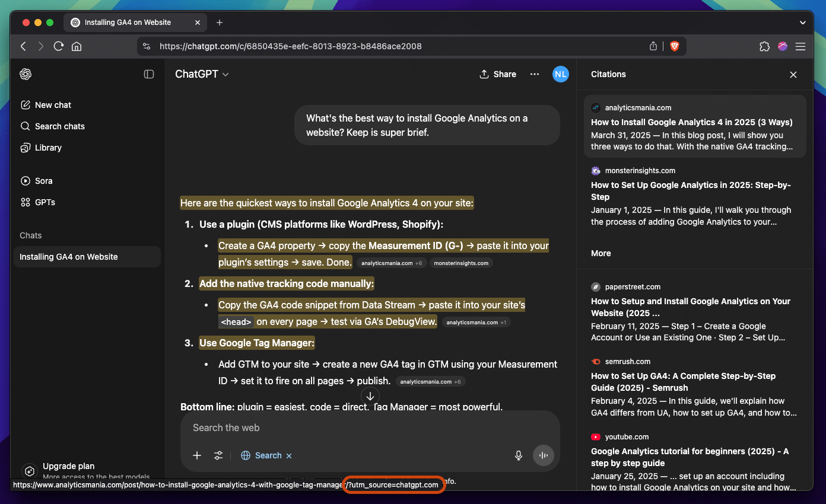Click the microphone dictate icon
This screenshot has width=826, height=504.
tap(519, 455)
